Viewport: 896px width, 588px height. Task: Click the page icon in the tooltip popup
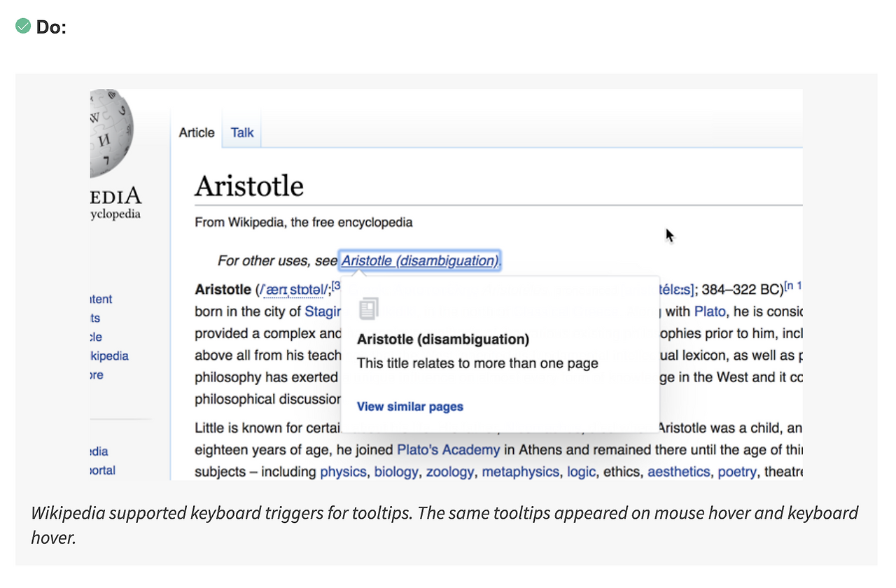(x=369, y=309)
